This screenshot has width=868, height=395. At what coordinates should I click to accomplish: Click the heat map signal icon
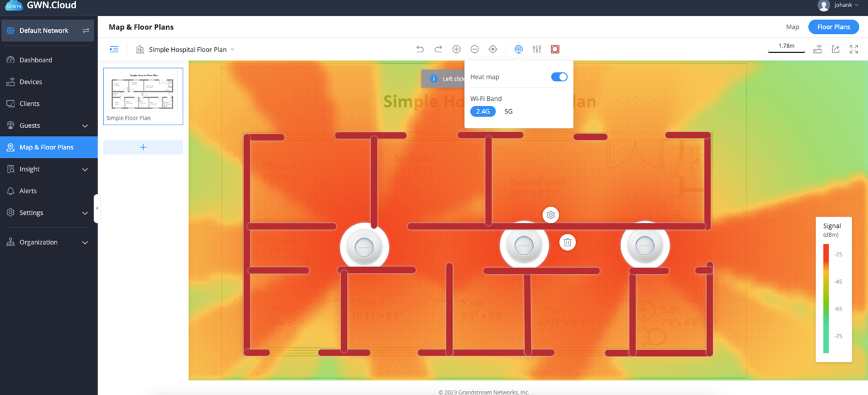pyautogui.click(x=519, y=49)
